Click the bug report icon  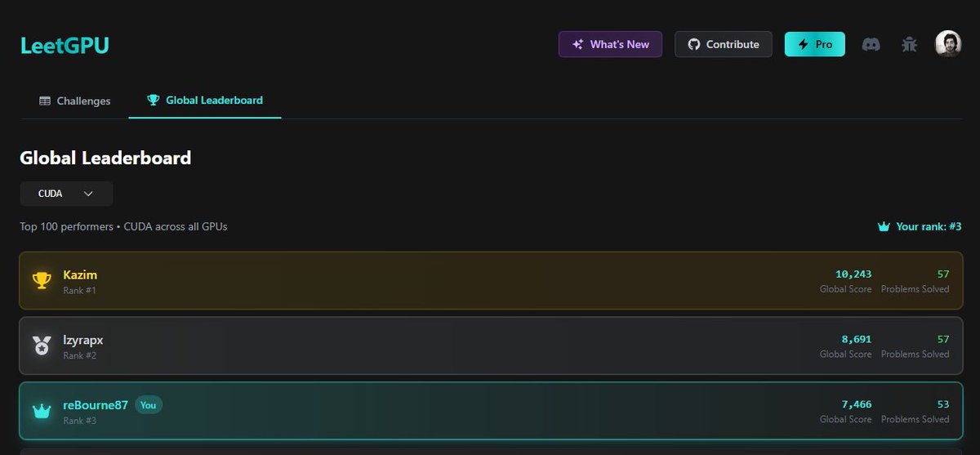tap(910, 44)
